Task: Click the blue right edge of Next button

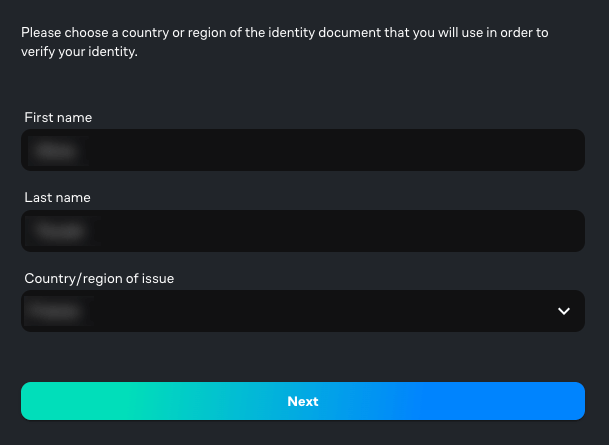Action: click(x=566, y=401)
